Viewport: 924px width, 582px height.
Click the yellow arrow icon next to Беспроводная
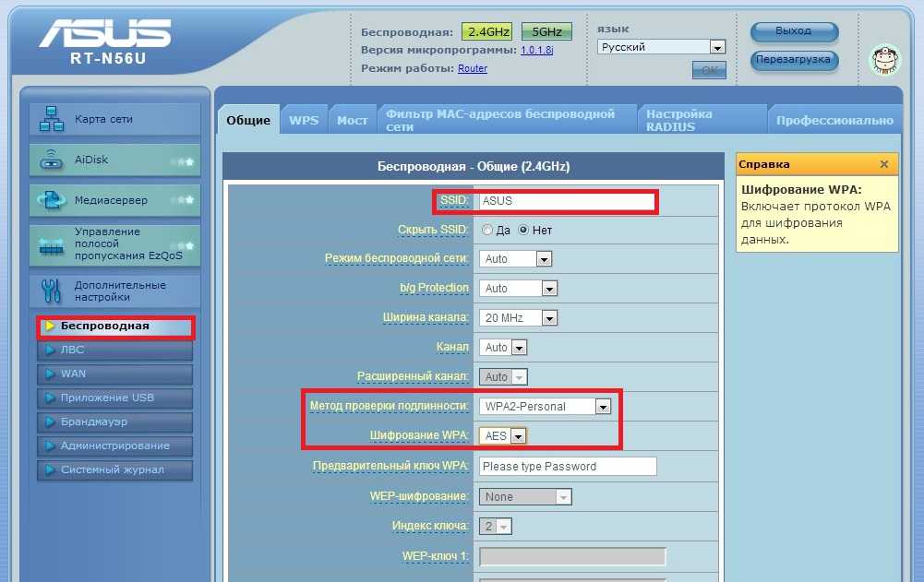click(50, 326)
